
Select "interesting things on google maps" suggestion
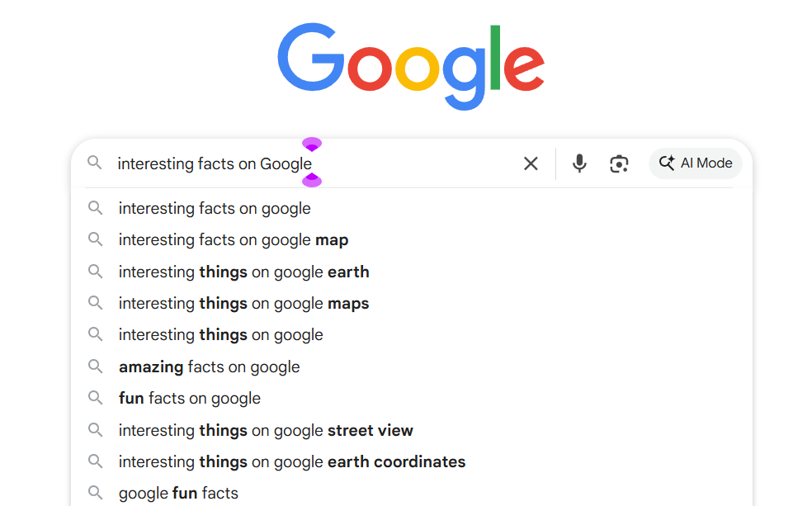[243, 304]
